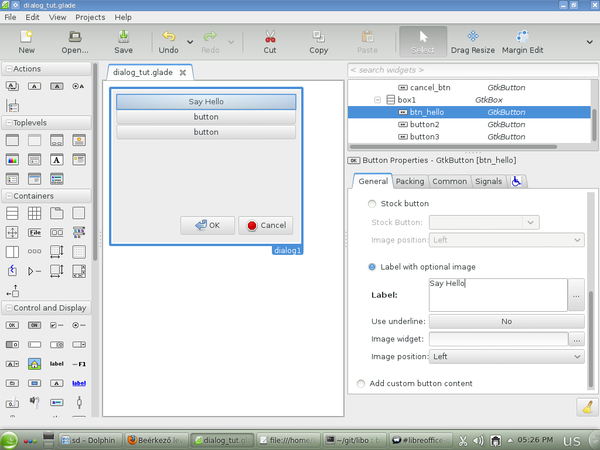Screen dimensions: 600x450
Task: Close the dialog_tut.glade tab
Action: [x=183, y=72]
